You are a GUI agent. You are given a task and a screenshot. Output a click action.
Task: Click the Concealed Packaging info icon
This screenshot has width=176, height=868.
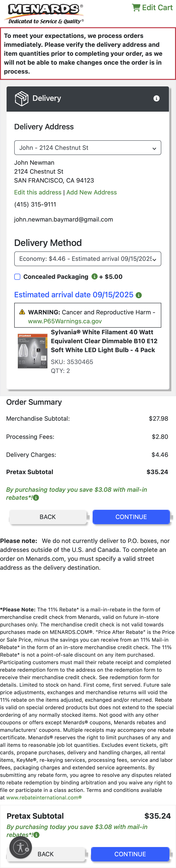pos(94,277)
